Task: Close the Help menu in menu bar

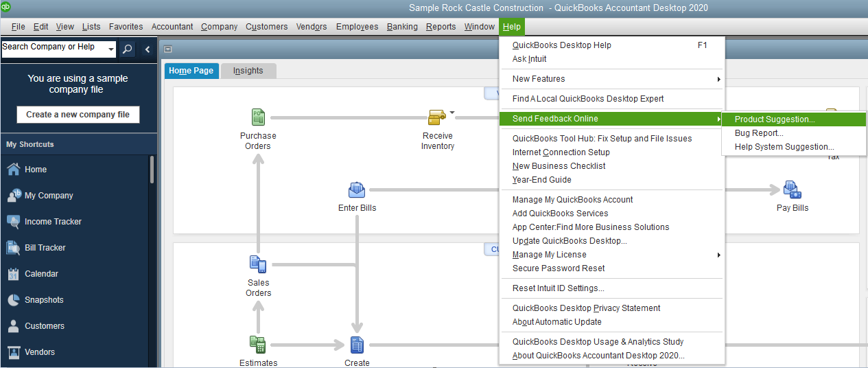Action: pyautogui.click(x=512, y=27)
